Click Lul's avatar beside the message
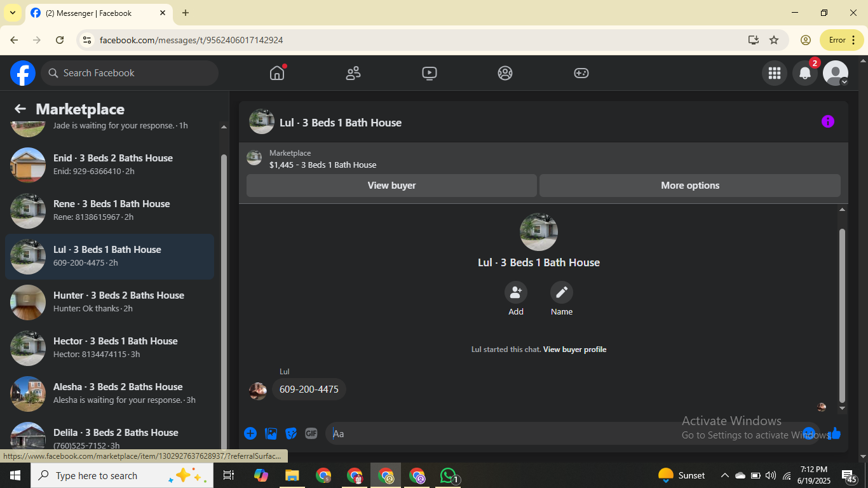This screenshot has width=868, height=488. (258, 391)
